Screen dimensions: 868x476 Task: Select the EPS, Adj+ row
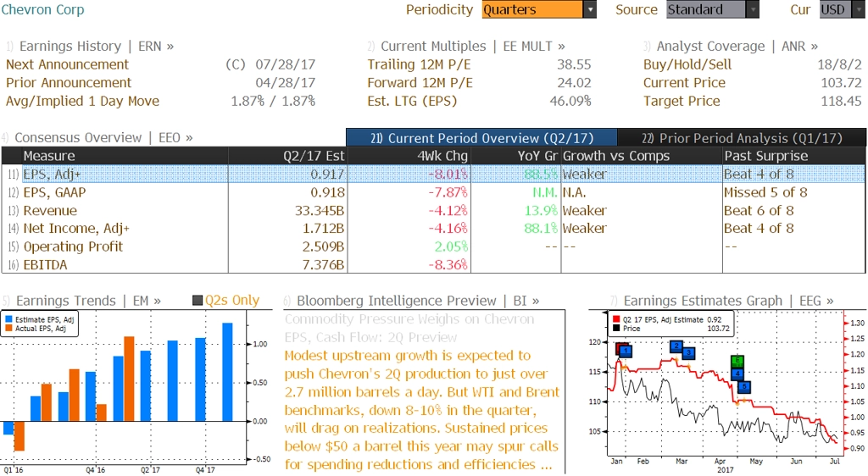433,174
